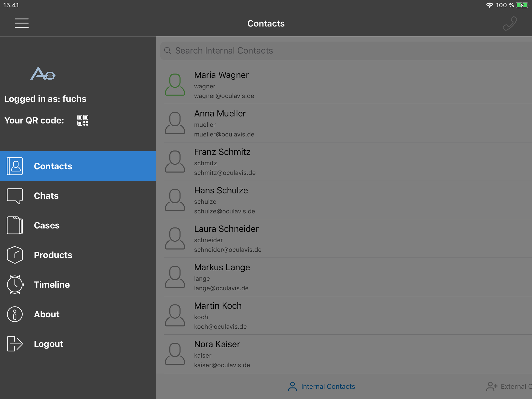Click email koch@oculavis.de
Viewport: 532px width, 399px height.
point(220,327)
